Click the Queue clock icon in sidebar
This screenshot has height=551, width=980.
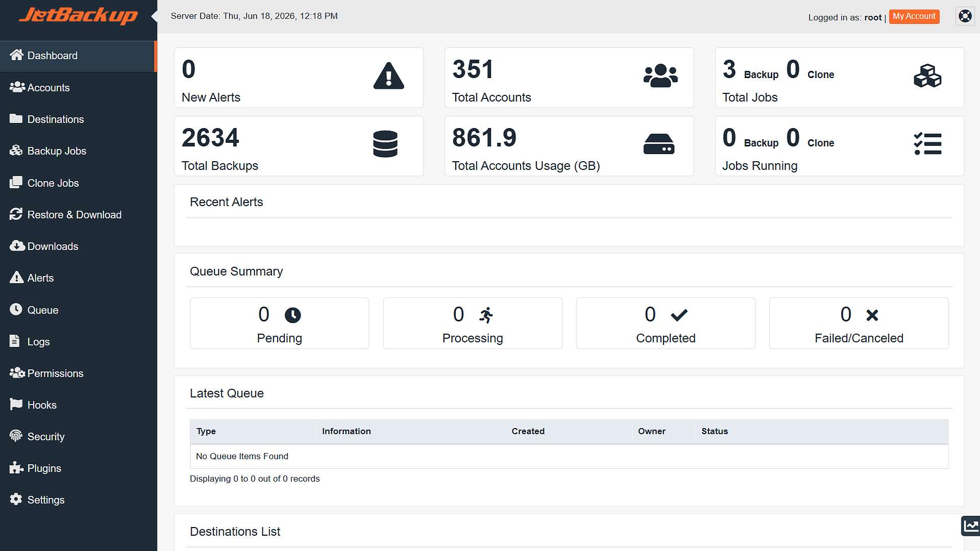click(16, 310)
